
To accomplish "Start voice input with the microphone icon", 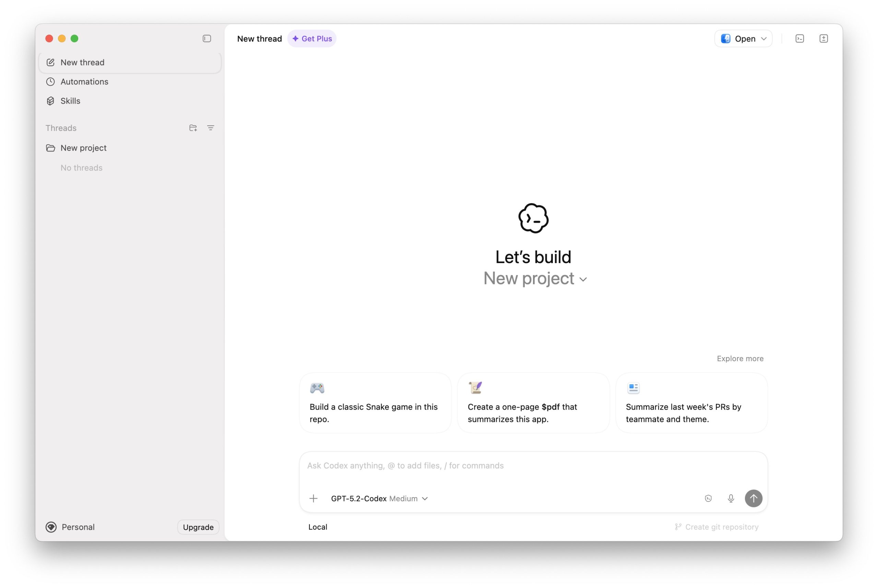I will pos(731,498).
